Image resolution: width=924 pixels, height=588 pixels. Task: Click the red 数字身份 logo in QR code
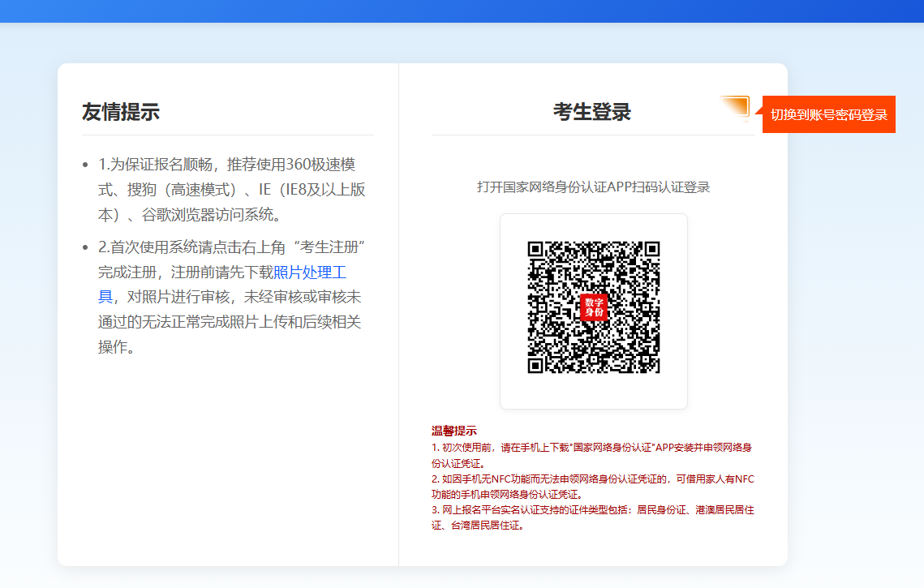point(593,307)
